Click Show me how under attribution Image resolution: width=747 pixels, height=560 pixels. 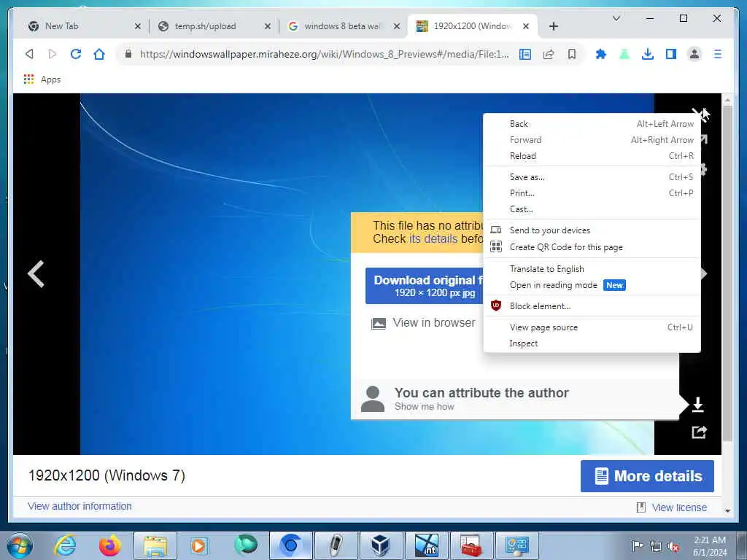click(424, 407)
